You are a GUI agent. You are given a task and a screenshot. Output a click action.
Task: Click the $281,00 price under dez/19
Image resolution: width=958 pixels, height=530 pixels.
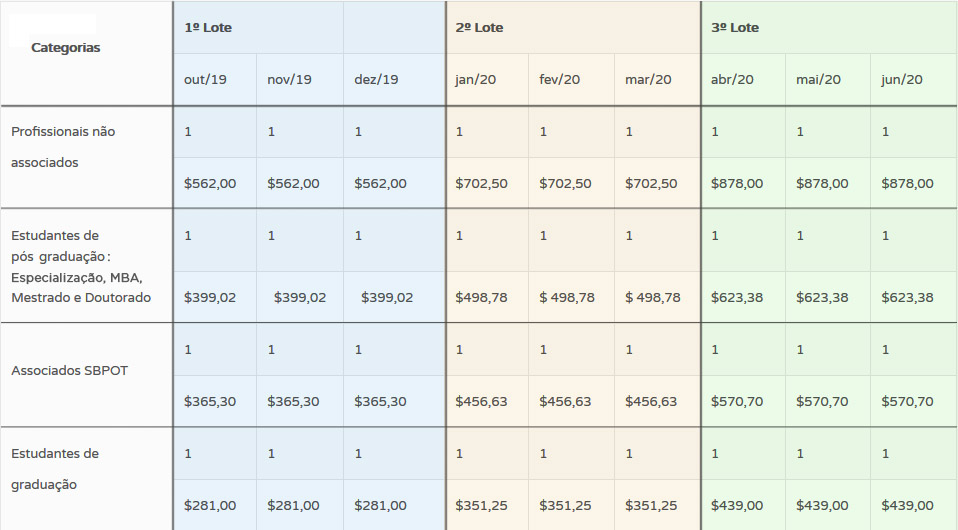point(380,506)
